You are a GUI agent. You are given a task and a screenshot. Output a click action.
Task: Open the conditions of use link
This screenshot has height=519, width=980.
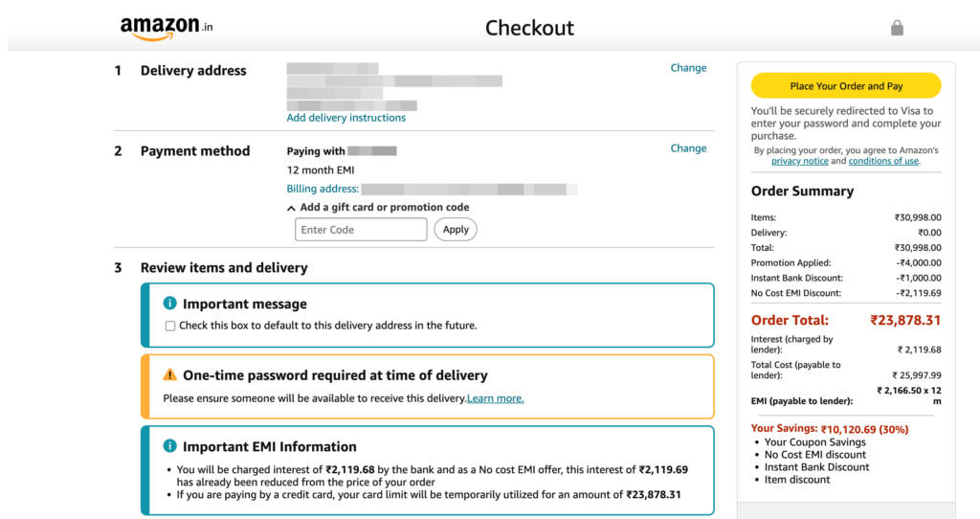pyautogui.click(x=883, y=162)
